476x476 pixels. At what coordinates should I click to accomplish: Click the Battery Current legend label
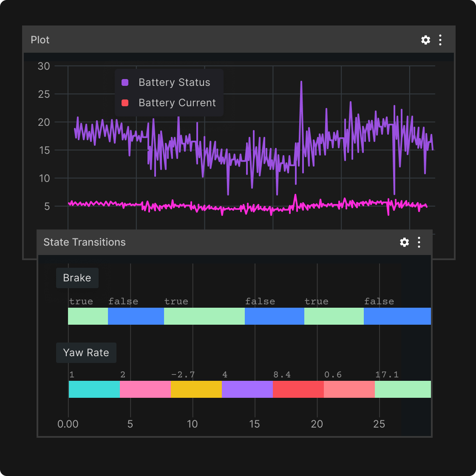point(177,102)
